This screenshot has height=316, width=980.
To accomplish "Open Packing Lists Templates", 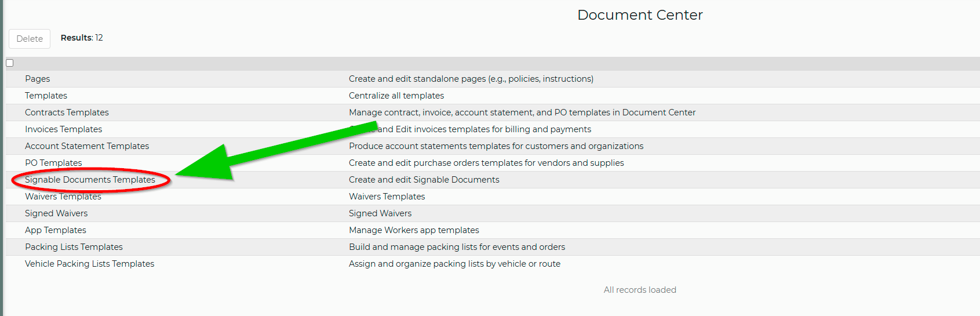I will tap(74, 247).
